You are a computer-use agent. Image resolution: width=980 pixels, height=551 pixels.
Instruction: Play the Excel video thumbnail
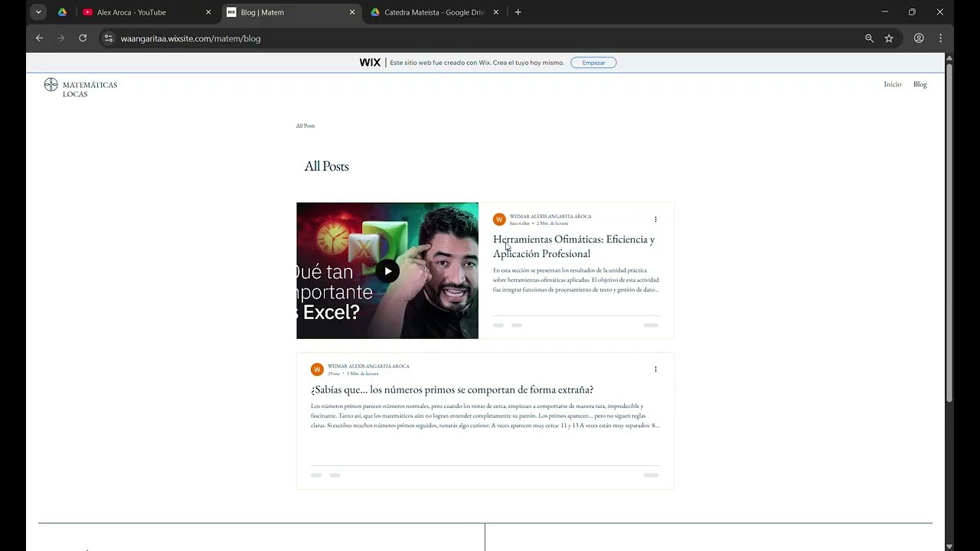tap(387, 271)
